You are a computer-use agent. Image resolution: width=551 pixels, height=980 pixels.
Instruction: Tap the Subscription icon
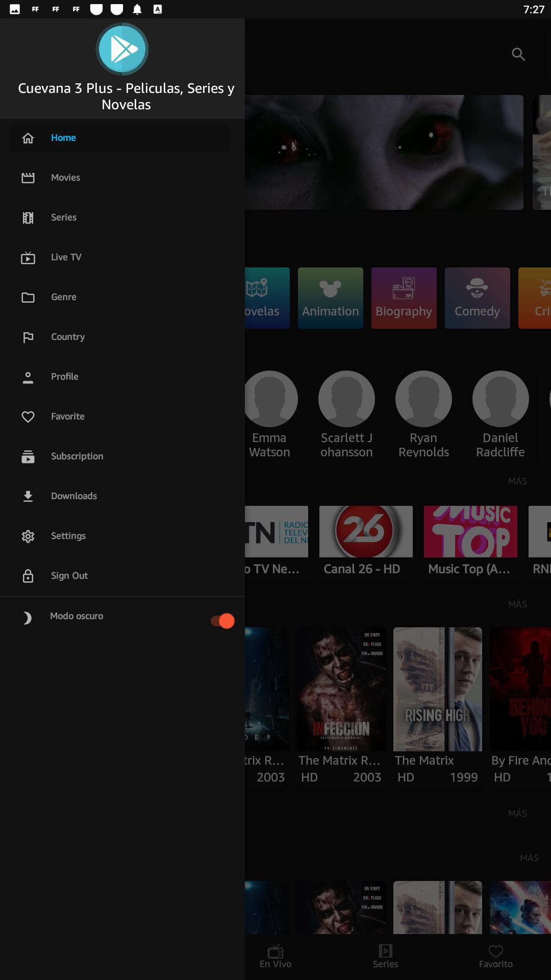28,457
